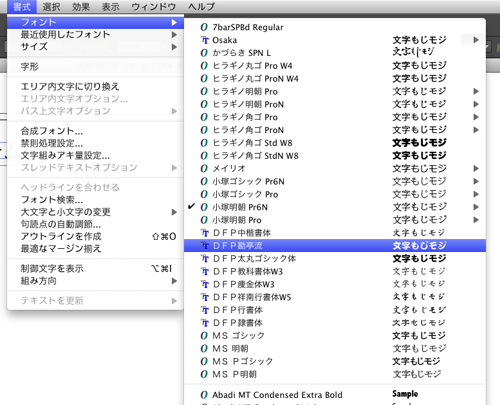The height and width of the screenshot is (405, 500).
Task: Click OpenType icon for ヒラギノ明朝 ProN
Action: coord(204,104)
